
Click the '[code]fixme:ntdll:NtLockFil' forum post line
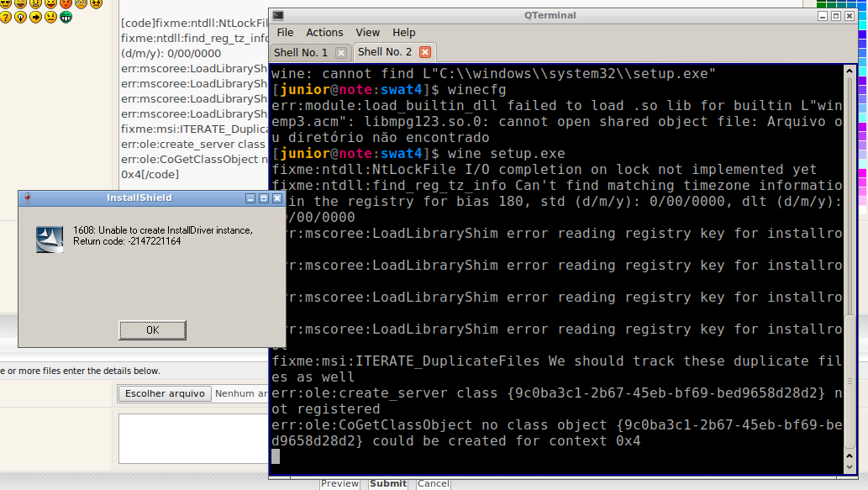tap(195, 24)
